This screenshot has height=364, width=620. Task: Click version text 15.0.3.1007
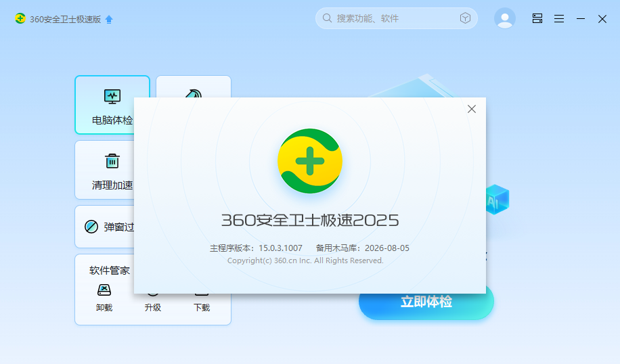click(x=280, y=248)
